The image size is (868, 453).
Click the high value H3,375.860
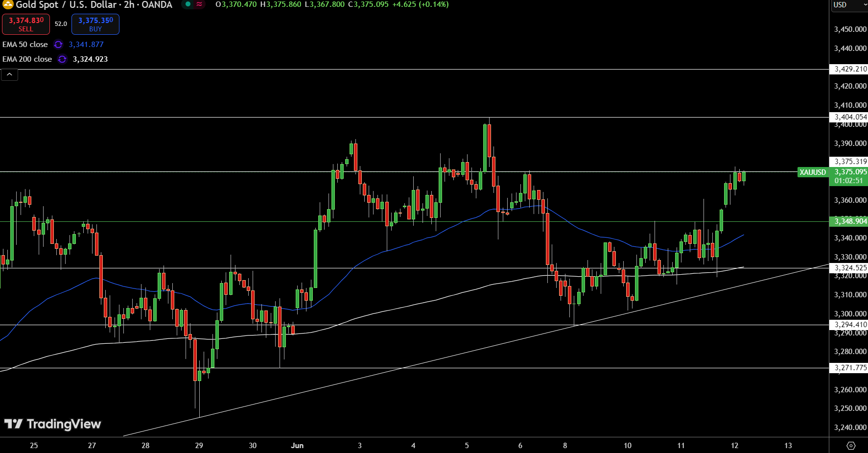coord(281,4)
